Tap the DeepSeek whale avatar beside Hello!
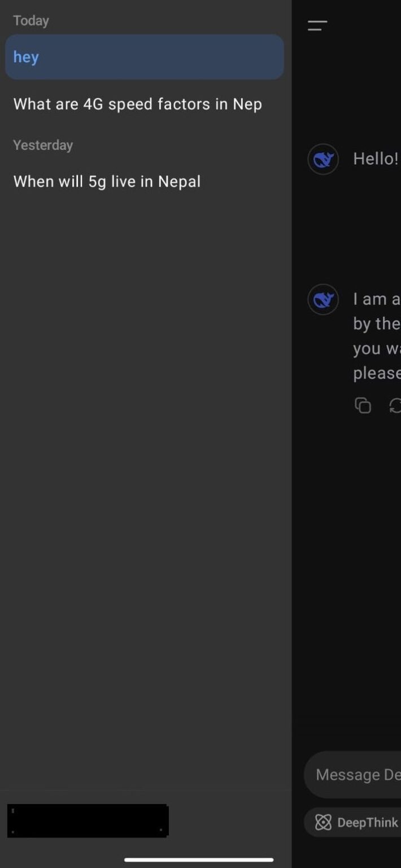Screen dimensions: 401x868 (323, 159)
